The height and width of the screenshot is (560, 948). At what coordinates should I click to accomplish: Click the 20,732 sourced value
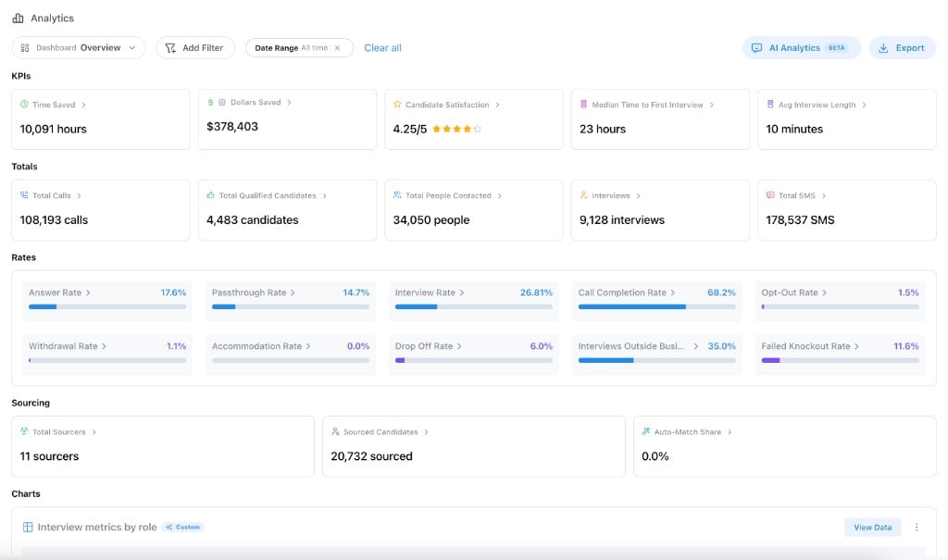pos(371,456)
